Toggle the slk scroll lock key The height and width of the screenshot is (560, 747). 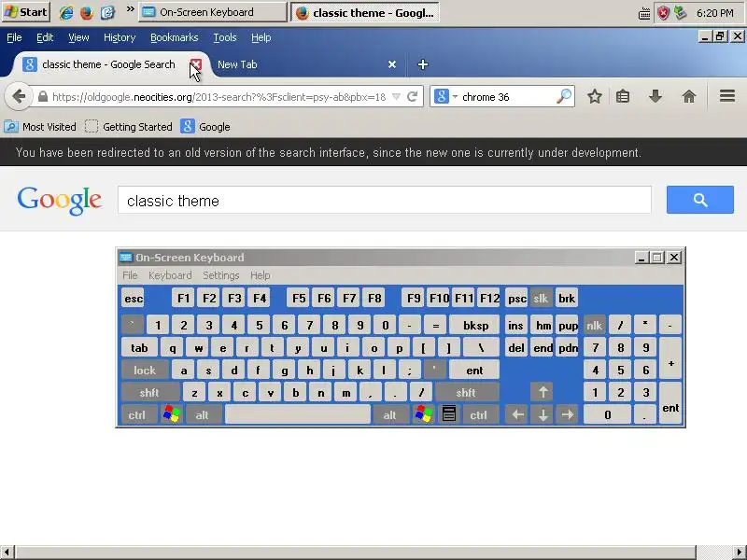click(x=541, y=299)
